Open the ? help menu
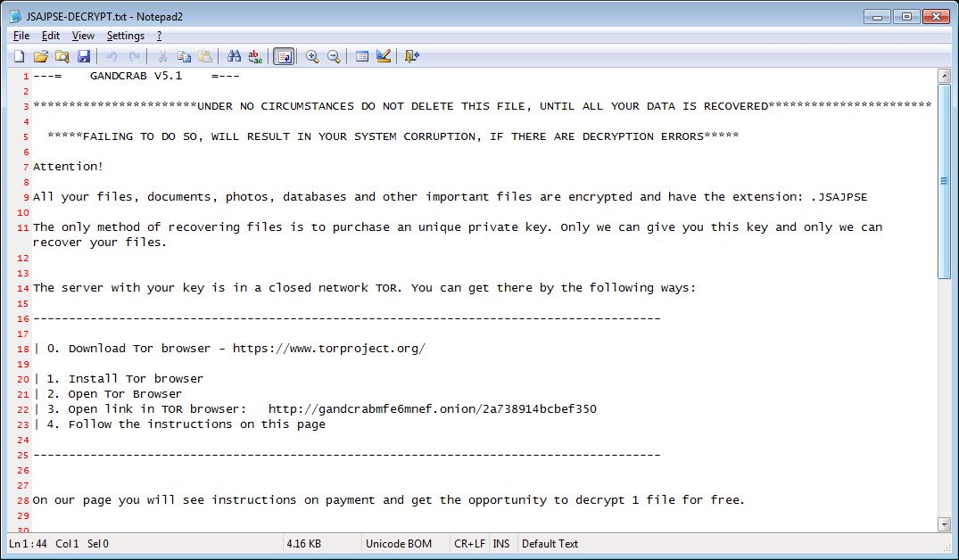 (159, 36)
